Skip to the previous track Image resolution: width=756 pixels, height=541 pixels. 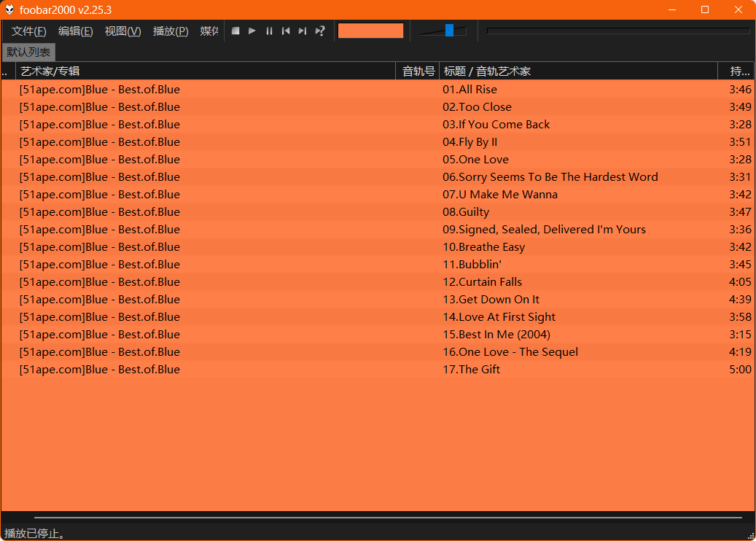coord(286,31)
